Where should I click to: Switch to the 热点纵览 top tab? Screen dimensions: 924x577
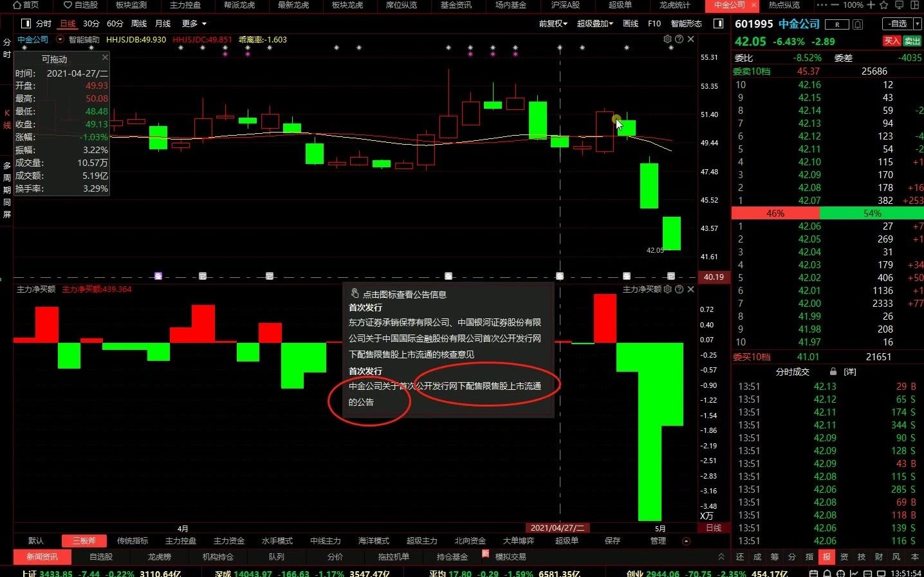[784, 5]
